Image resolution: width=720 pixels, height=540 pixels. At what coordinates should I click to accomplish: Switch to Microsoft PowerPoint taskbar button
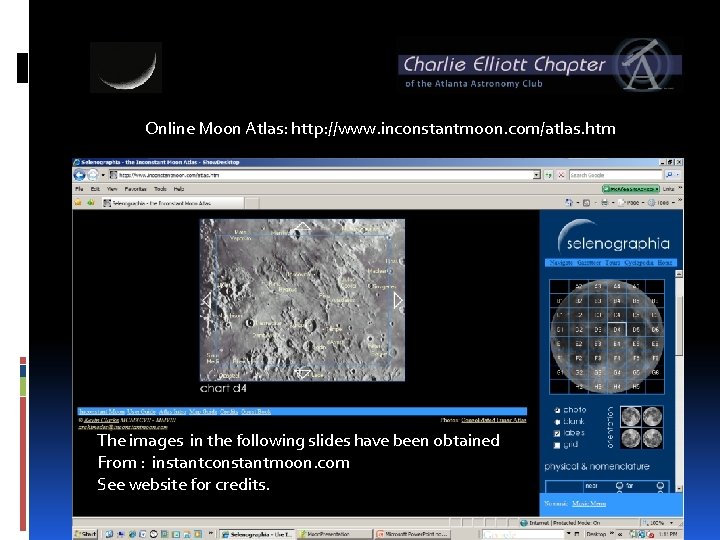point(411,534)
